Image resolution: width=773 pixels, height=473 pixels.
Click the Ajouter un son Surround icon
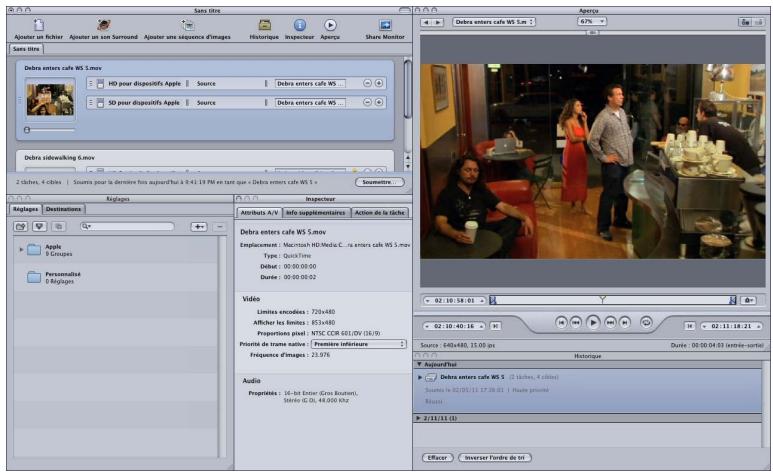pyautogui.click(x=103, y=24)
